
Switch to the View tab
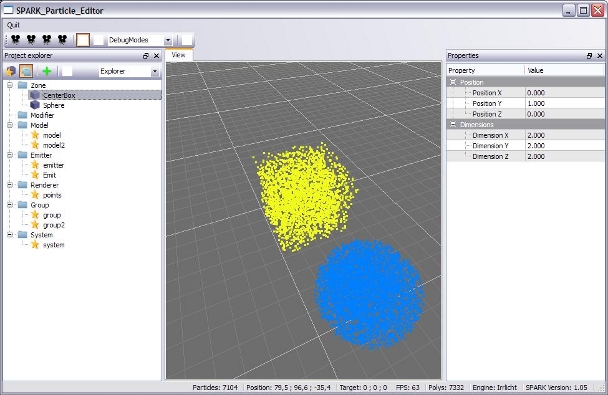(178, 55)
